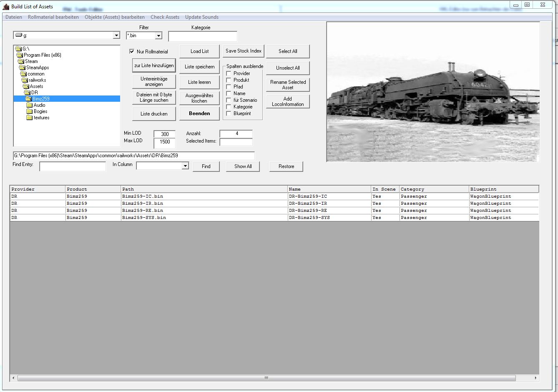Click the railworks folder icon in tree

coord(24,80)
